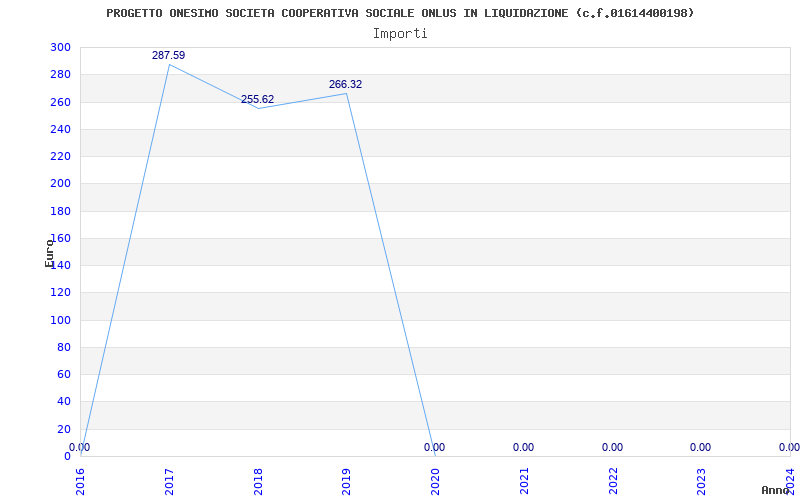Click the 0.00 value above 2020
This screenshot has width=800, height=500.
(434, 447)
